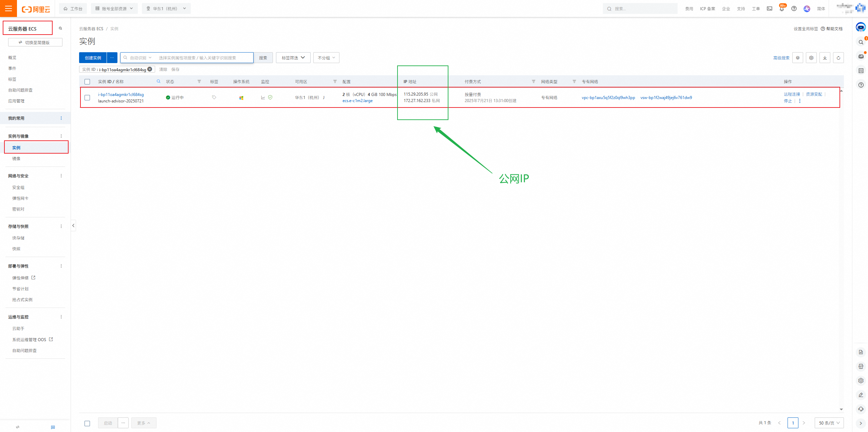Open the notification bell icon

coord(781,9)
